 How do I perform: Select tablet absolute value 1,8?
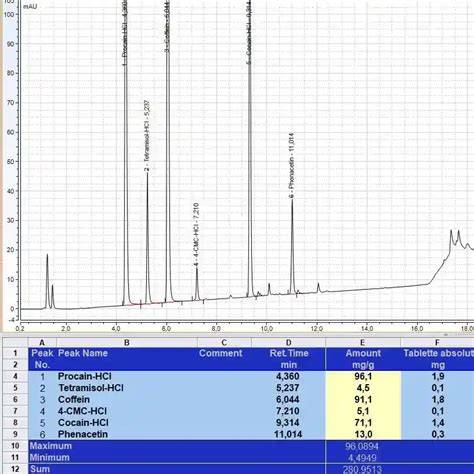pyautogui.click(x=438, y=399)
